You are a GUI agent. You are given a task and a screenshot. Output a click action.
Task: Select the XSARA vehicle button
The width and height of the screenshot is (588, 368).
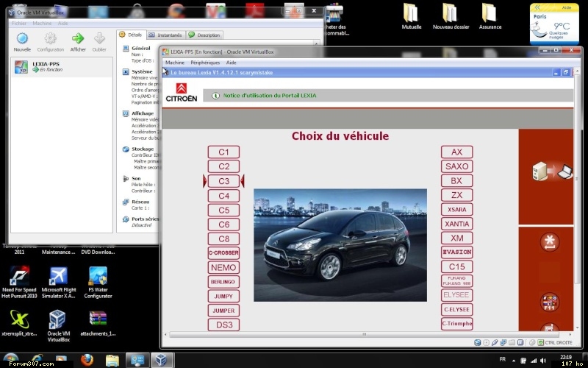tap(456, 210)
